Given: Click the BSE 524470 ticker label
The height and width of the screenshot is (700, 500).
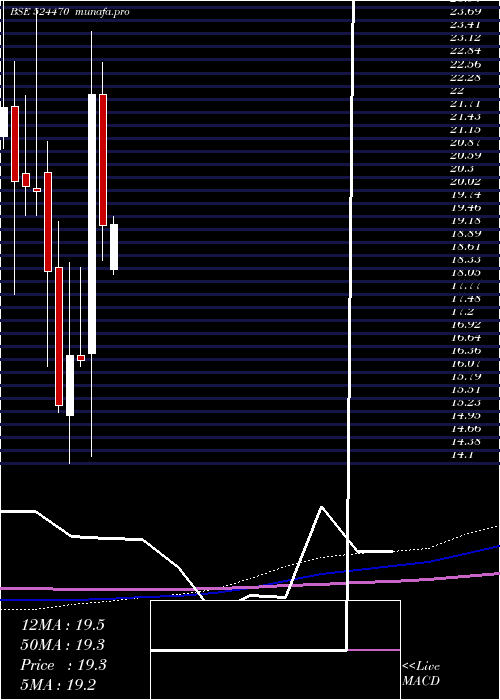Looking at the screenshot, I should (x=40, y=12).
